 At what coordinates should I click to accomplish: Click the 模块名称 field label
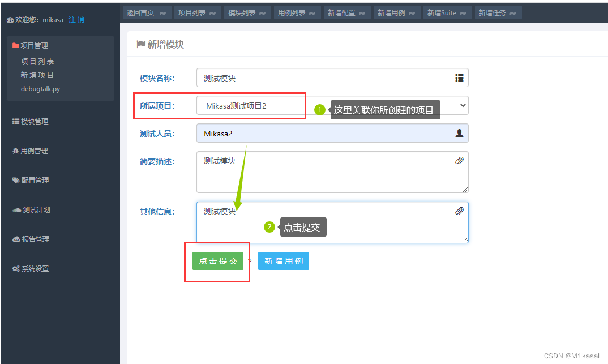(157, 78)
